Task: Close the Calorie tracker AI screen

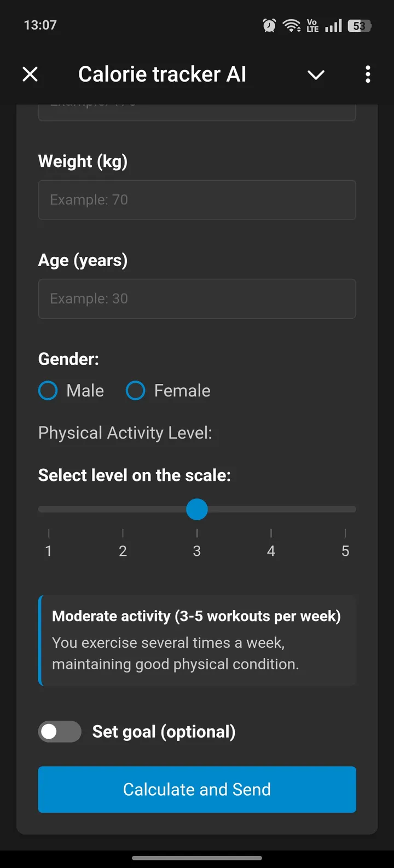Action: (30, 74)
